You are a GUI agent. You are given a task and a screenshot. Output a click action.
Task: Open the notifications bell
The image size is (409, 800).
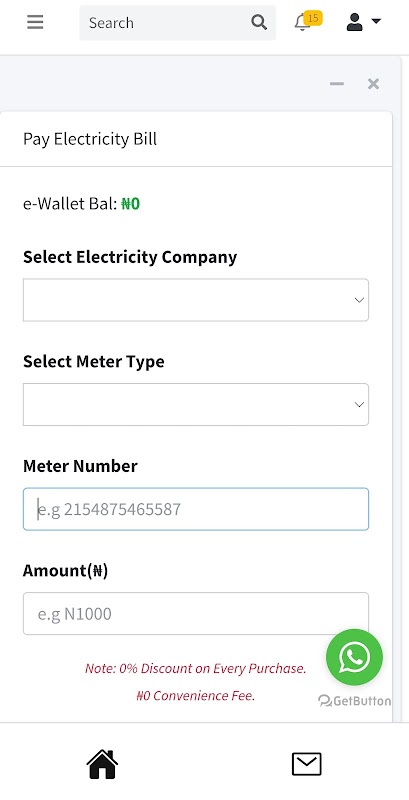coord(302,23)
